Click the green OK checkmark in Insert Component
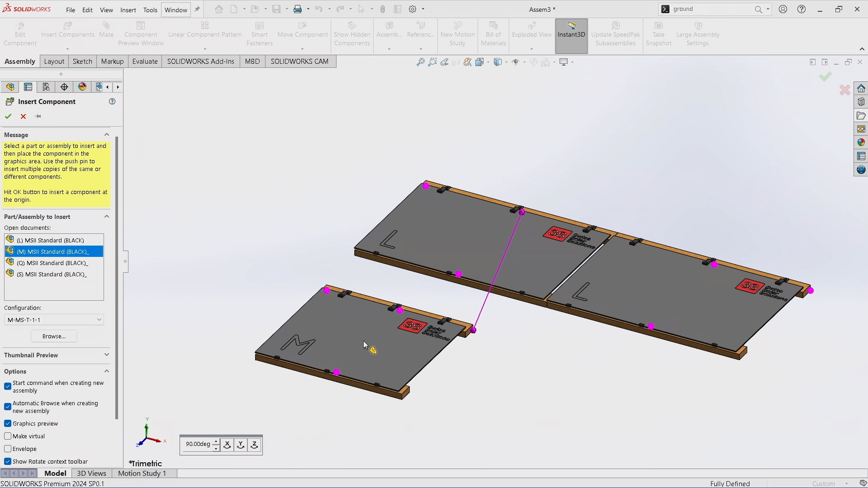 click(8, 116)
